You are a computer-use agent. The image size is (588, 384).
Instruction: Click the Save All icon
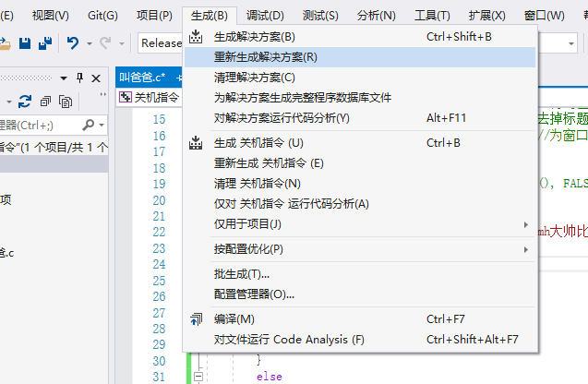45,43
